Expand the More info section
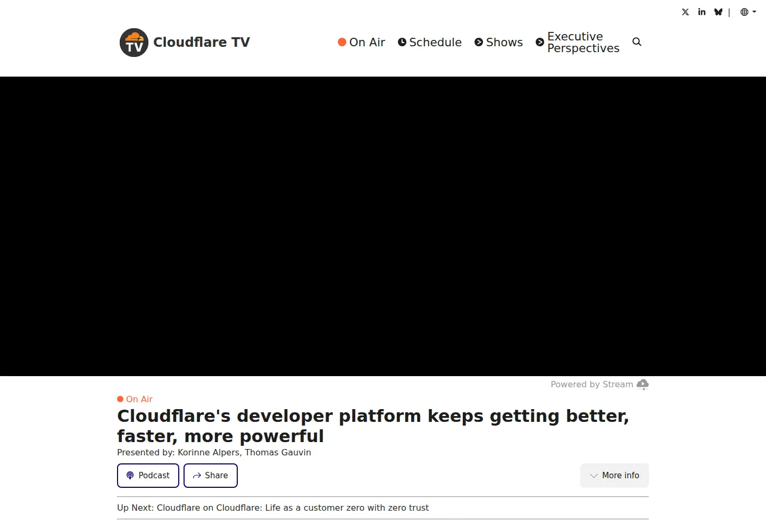This screenshot has height=532, width=766. tap(614, 476)
